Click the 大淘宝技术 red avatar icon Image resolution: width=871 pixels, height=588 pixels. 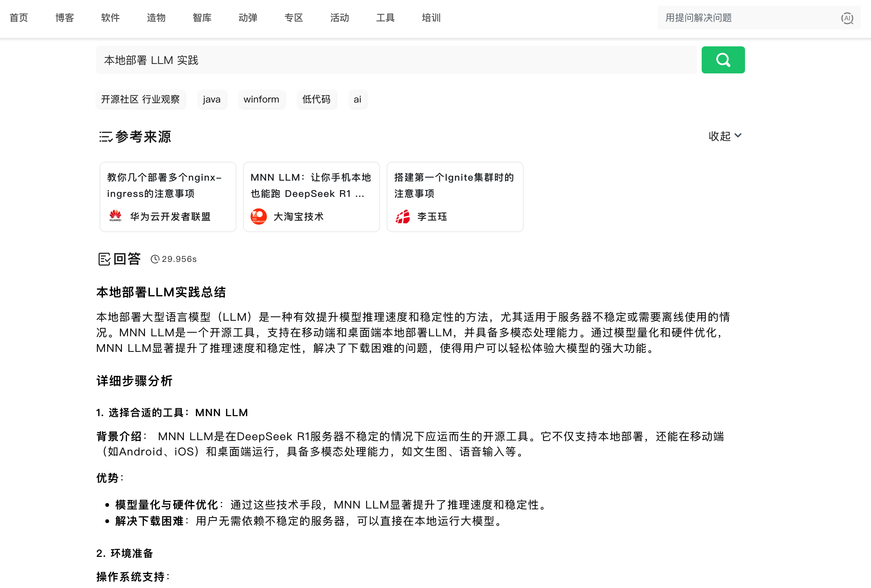[x=259, y=216]
